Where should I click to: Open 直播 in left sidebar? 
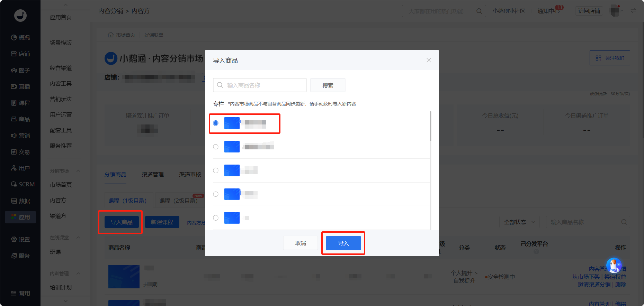(x=20, y=86)
